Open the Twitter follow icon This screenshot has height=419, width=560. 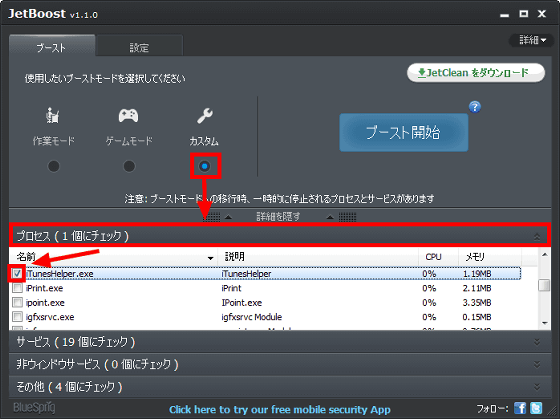tap(536, 408)
